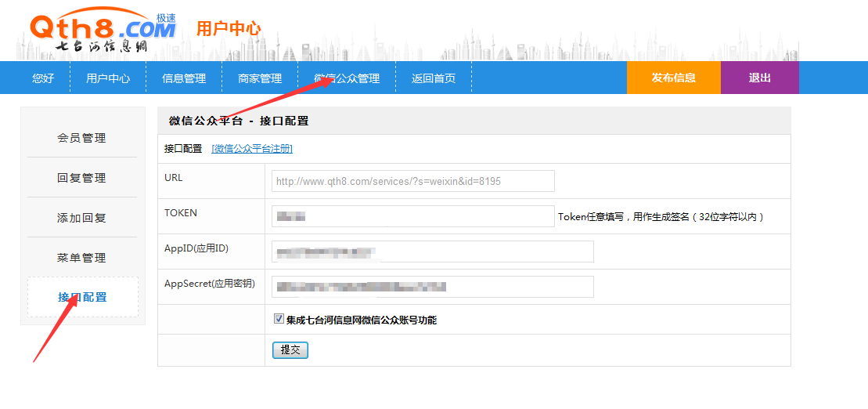Open 添加回复 in the left sidebar
The height and width of the screenshot is (409, 868).
tap(81, 218)
